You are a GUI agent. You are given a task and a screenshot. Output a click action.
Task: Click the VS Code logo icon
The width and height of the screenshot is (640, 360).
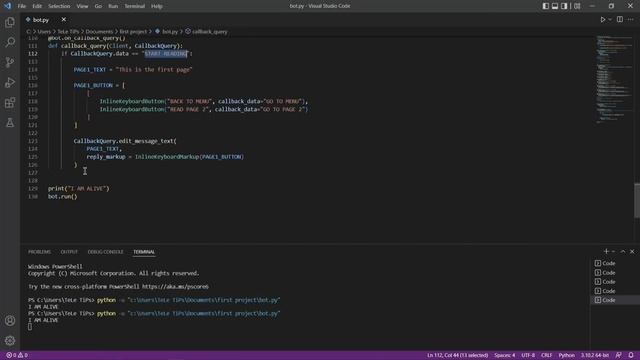coord(7,6)
